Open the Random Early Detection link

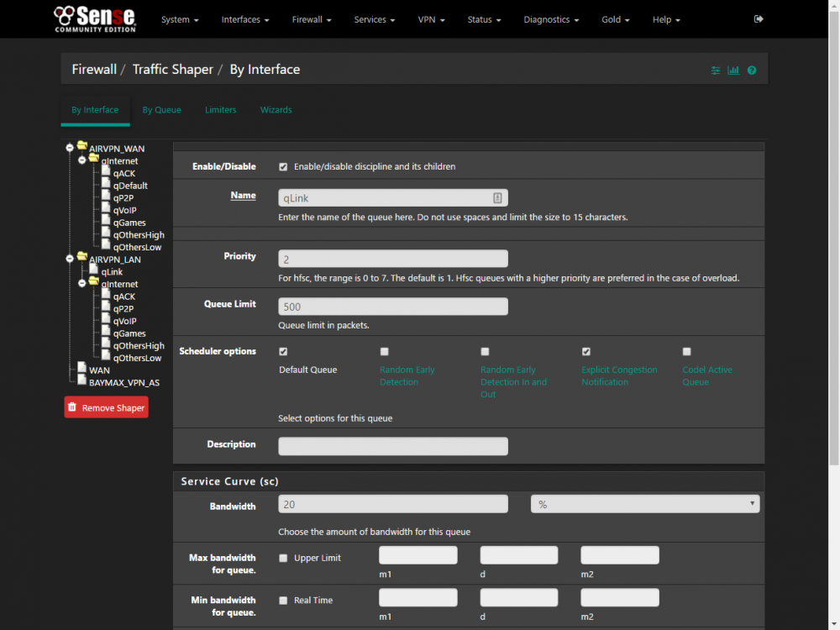407,375
